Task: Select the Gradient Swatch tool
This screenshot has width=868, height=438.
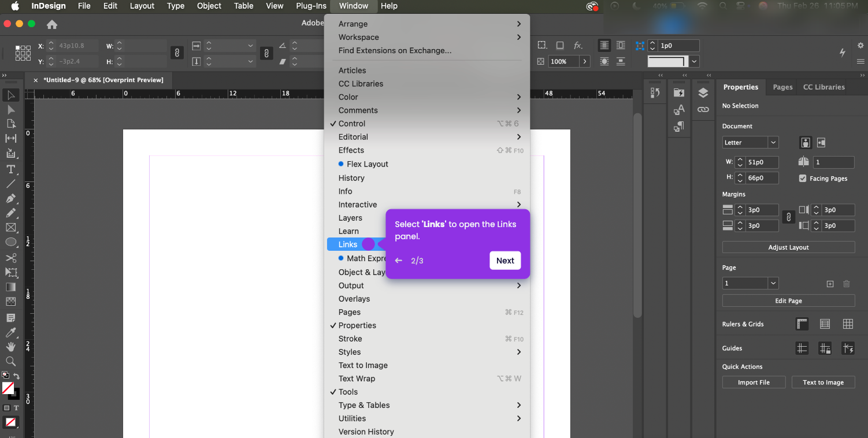Action: [11, 287]
